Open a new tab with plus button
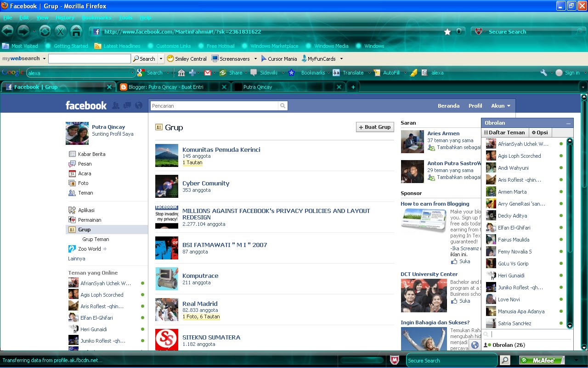Screen dimensions: 588x368 point(353,87)
